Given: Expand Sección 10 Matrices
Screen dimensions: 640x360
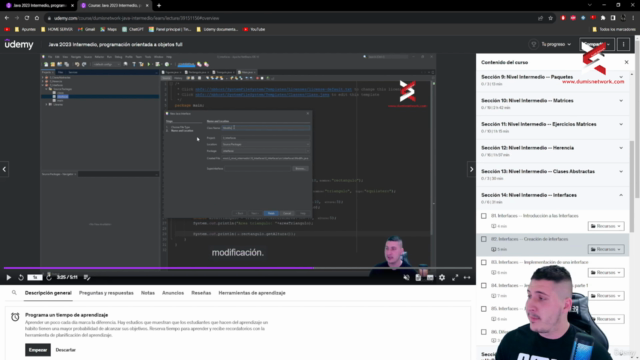Looking at the screenshot, I should (x=621, y=100).
